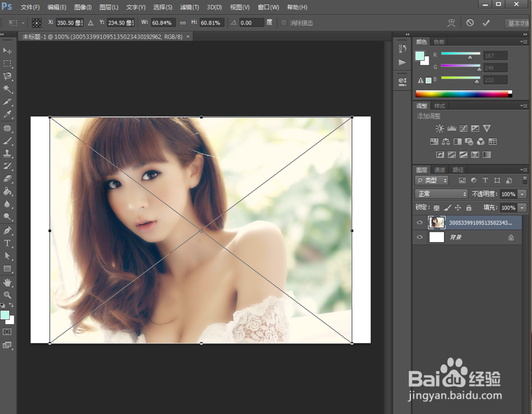This screenshot has height=414, width=532.
Task: Enable the anti-alias checkbox
Action: [x=284, y=23]
